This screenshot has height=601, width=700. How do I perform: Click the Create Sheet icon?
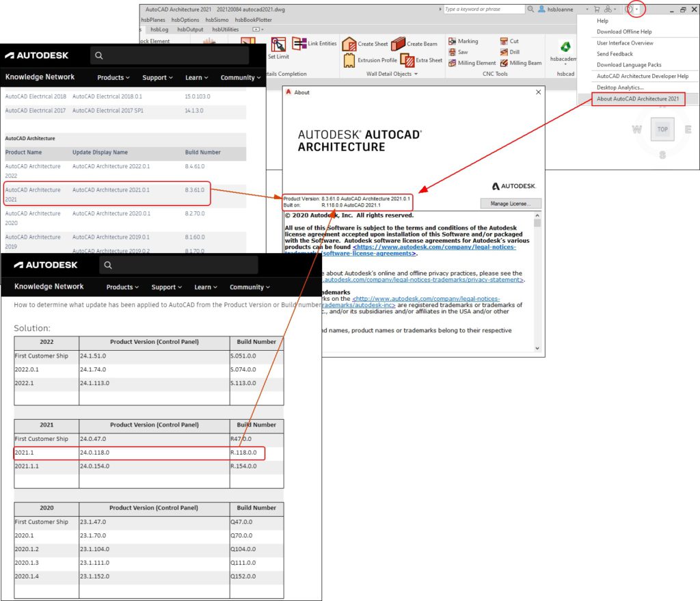click(349, 44)
